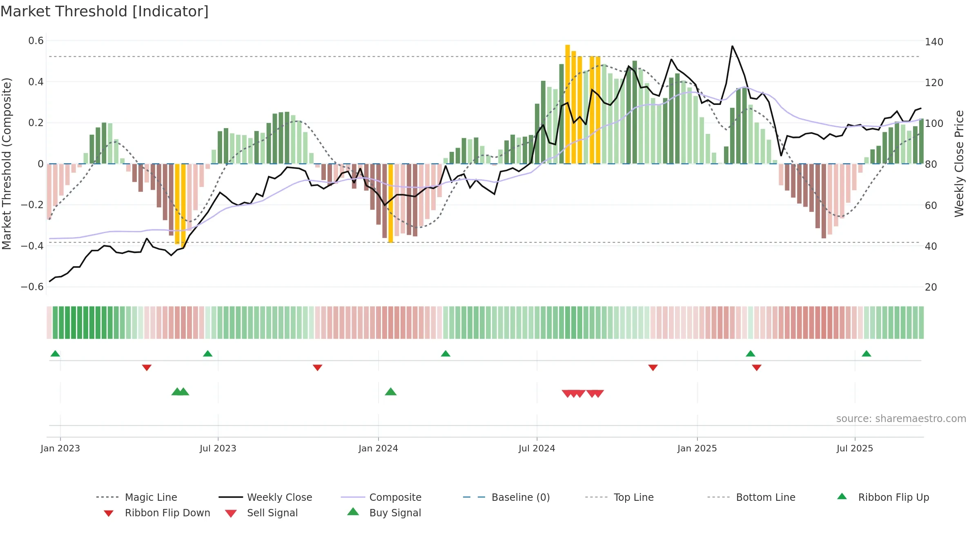Click the red triangle icon beside Sell Signal

coord(231,513)
